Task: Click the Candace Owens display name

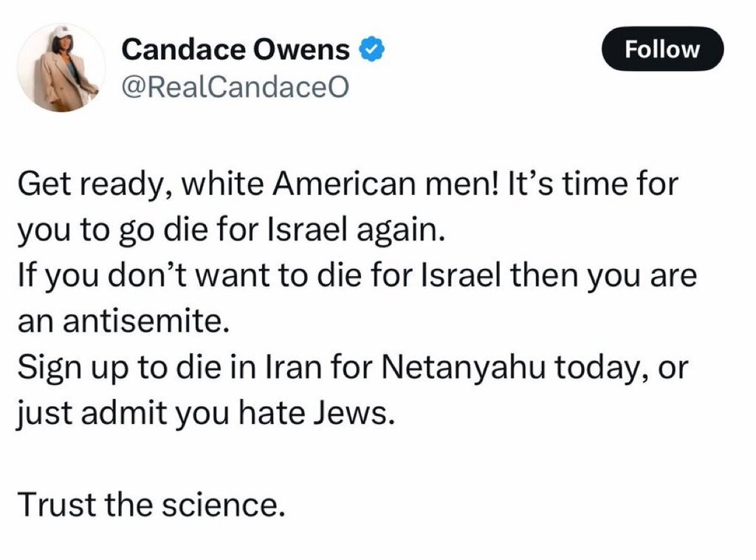Action: [x=236, y=49]
